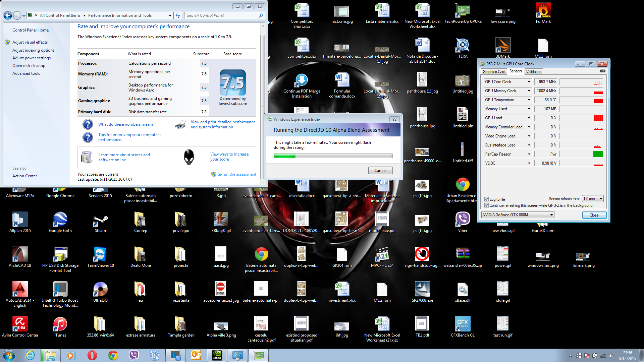
Task: Click the taskbar clock showing 23:56
Action: 627,356
